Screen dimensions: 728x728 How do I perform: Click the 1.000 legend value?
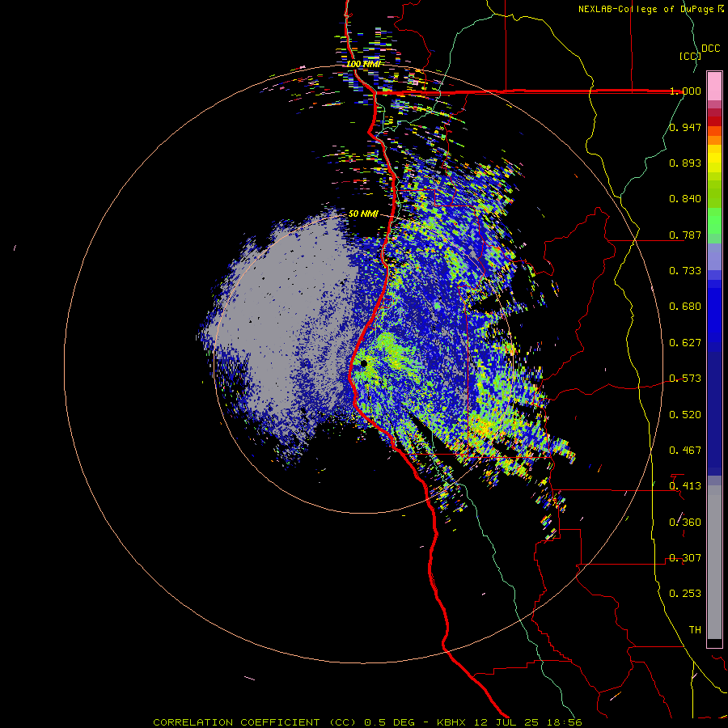pyautogui.click(x=685, y=91)
